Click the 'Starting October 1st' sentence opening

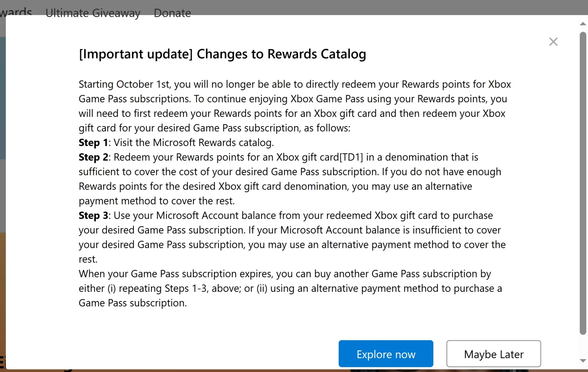tap(125, 84)
